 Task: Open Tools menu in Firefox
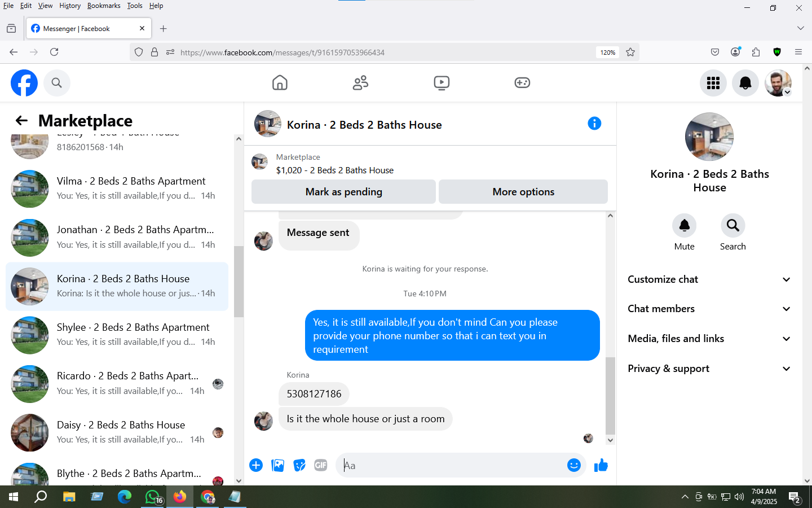pyautogui.click(x=135, y=6)
